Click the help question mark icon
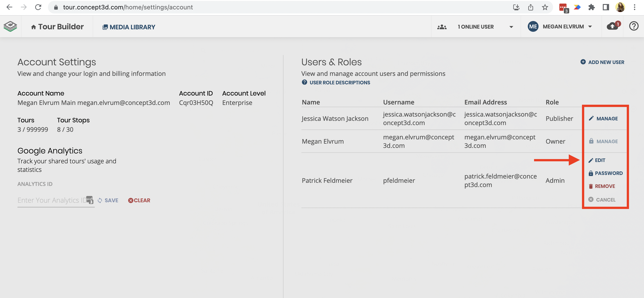The height and width of the screenshot is (298, 644). pyautogui.click(x=634, y=26)
